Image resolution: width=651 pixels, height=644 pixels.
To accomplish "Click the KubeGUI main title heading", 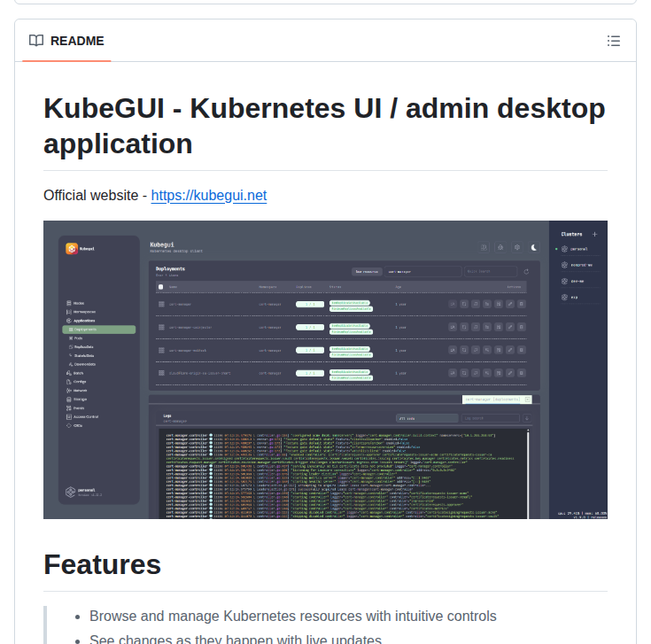I will (x=324, y=126).
